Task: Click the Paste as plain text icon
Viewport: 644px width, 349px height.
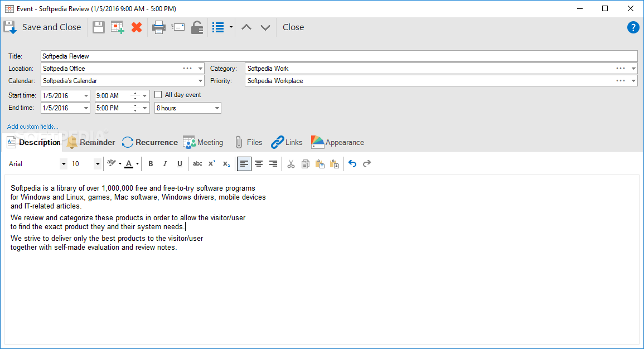Action: (335, 164)
